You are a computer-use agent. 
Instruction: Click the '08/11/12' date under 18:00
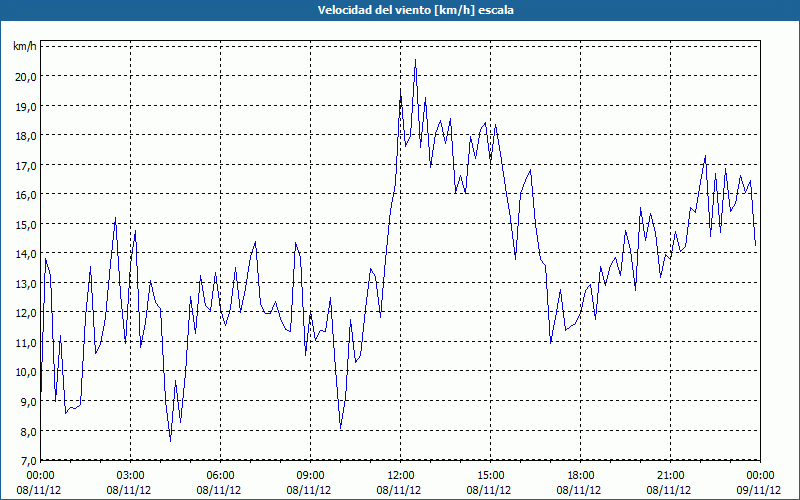pyautogui.click(x=579, y=490)
